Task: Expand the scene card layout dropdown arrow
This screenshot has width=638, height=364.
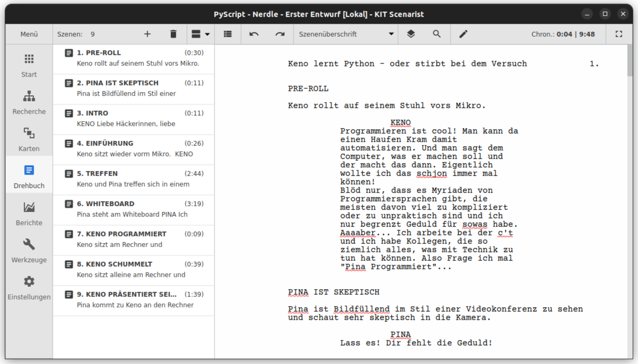Action: point(207,34)
